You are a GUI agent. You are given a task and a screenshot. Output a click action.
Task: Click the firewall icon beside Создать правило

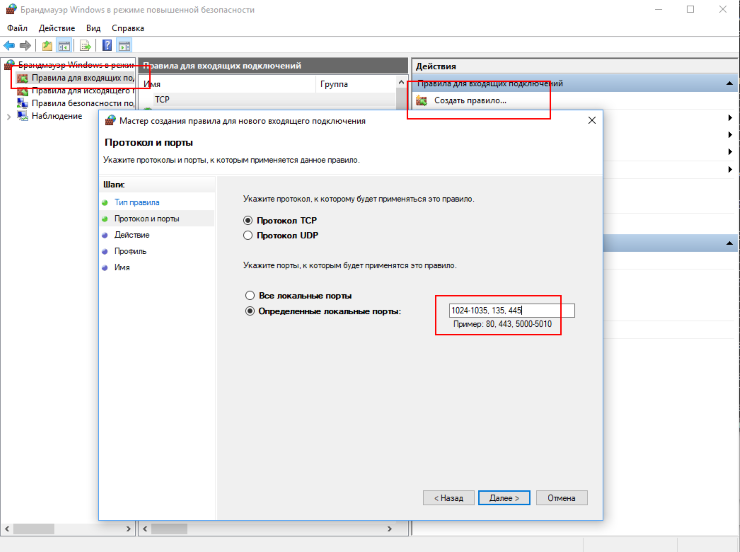tap(421, 100)
